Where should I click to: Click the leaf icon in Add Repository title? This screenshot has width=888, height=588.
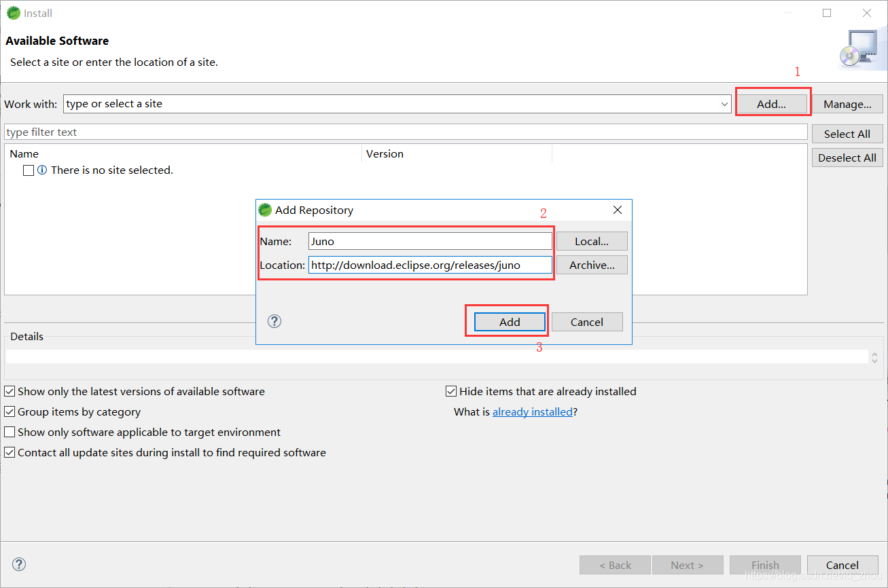[265, 210]
